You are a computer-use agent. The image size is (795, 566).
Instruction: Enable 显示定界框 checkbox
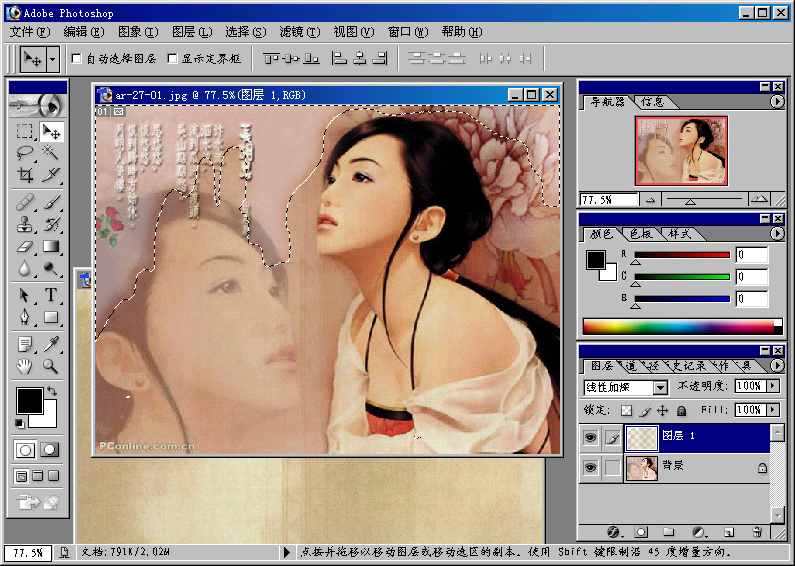172,59
